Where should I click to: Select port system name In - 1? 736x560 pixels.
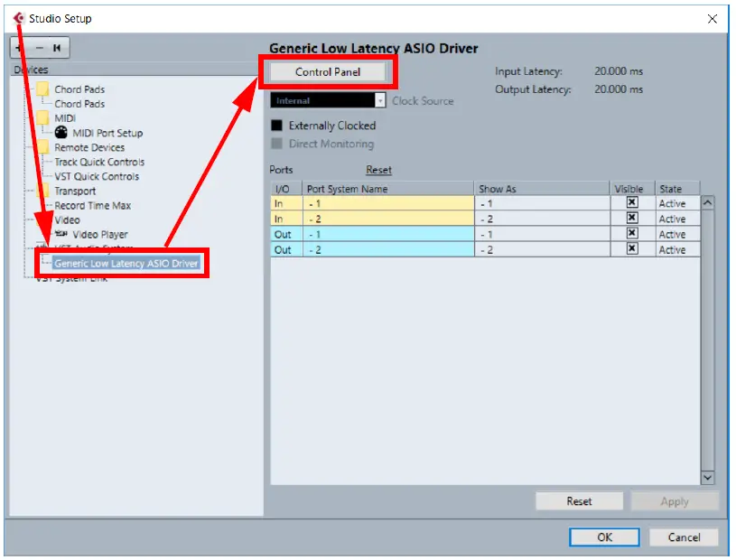coord(387,203)
